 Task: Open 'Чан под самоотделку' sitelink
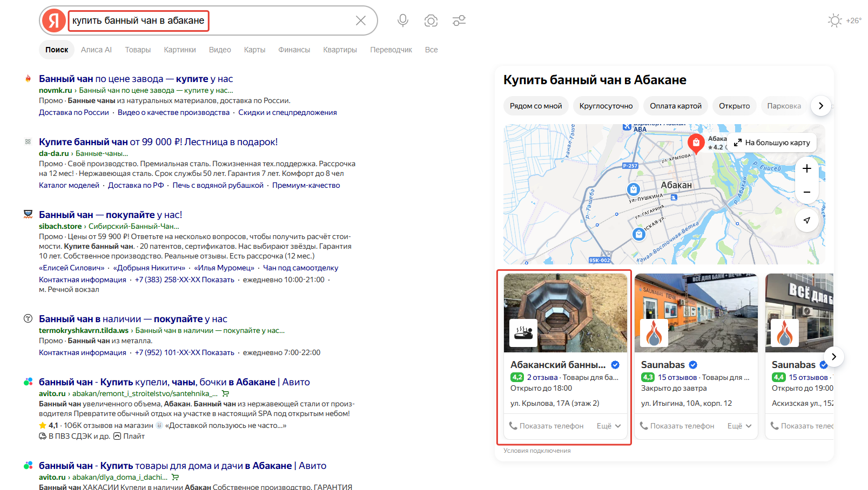301,268
